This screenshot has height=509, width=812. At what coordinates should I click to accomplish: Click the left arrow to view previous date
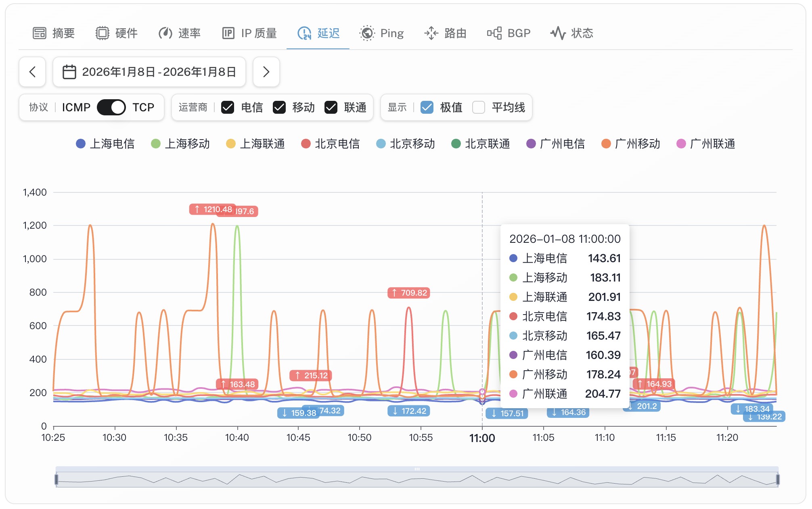point(32,72)
